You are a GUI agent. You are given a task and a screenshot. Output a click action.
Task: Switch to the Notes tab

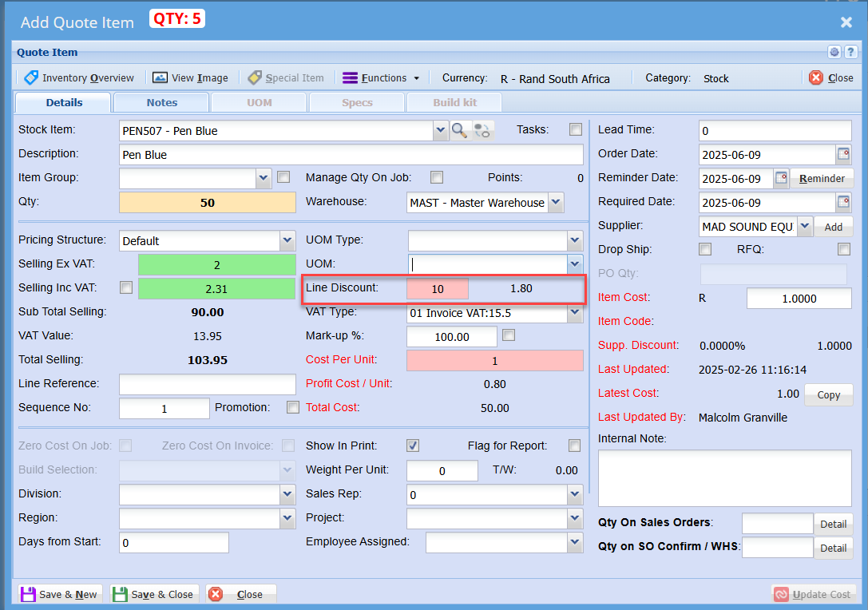click(x=161, y=103)
